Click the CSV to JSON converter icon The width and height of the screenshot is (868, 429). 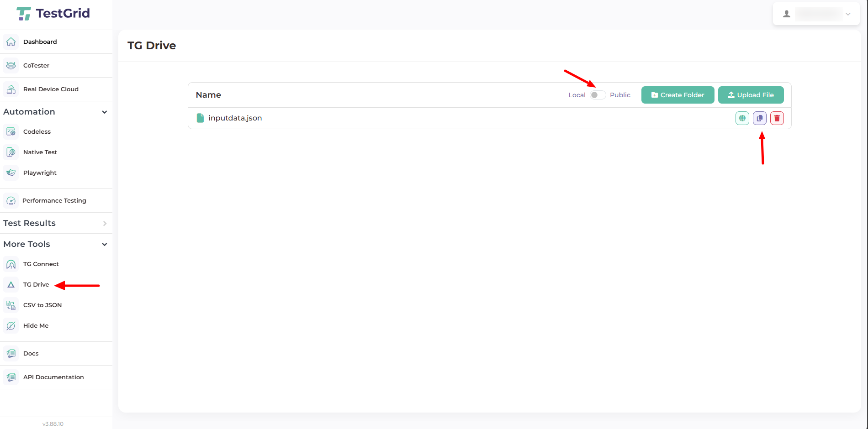point(11,305)
